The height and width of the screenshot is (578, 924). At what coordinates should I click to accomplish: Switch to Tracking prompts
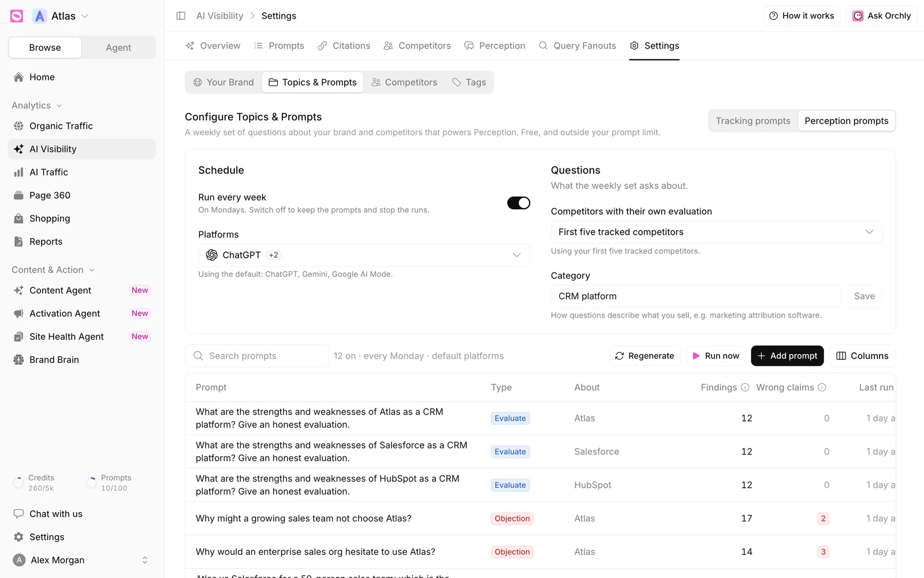click(x=753, y=121)
